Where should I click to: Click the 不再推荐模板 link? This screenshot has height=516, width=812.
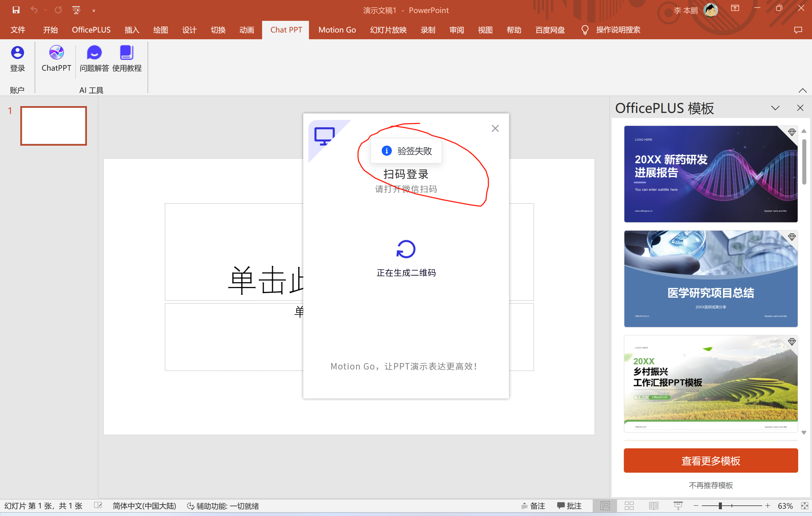pos(710,485)
